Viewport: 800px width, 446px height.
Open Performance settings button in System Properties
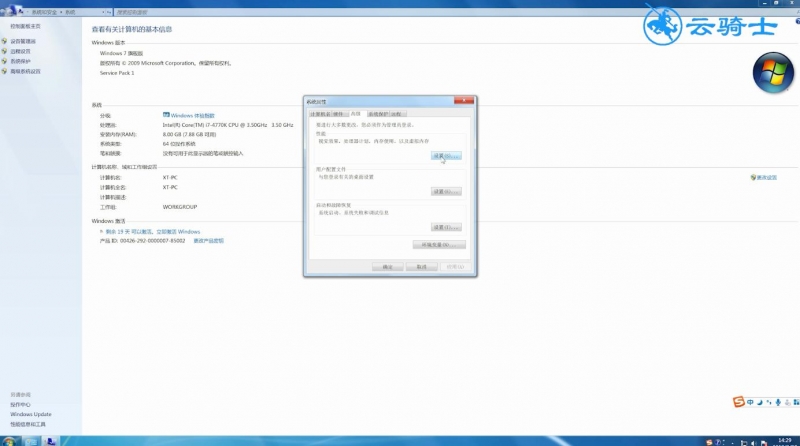[446, 156]
